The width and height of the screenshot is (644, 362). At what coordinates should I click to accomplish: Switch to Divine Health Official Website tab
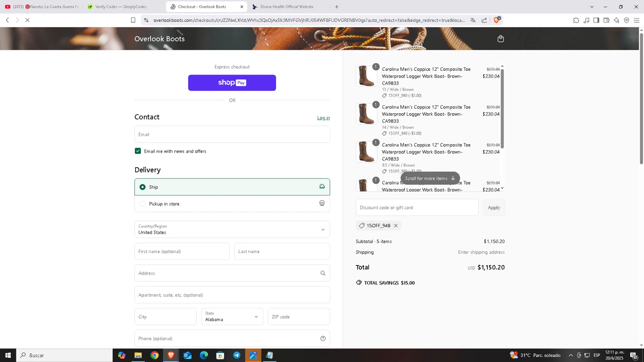tap(289, 7)
